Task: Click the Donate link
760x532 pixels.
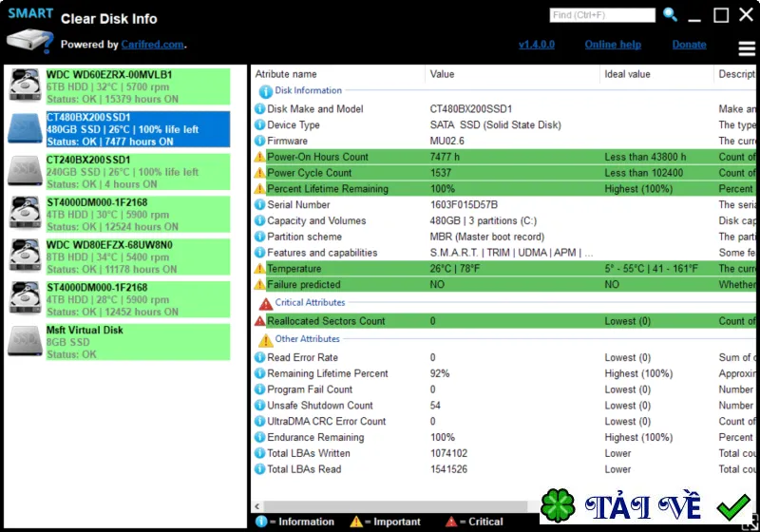Action: point(689,45)
